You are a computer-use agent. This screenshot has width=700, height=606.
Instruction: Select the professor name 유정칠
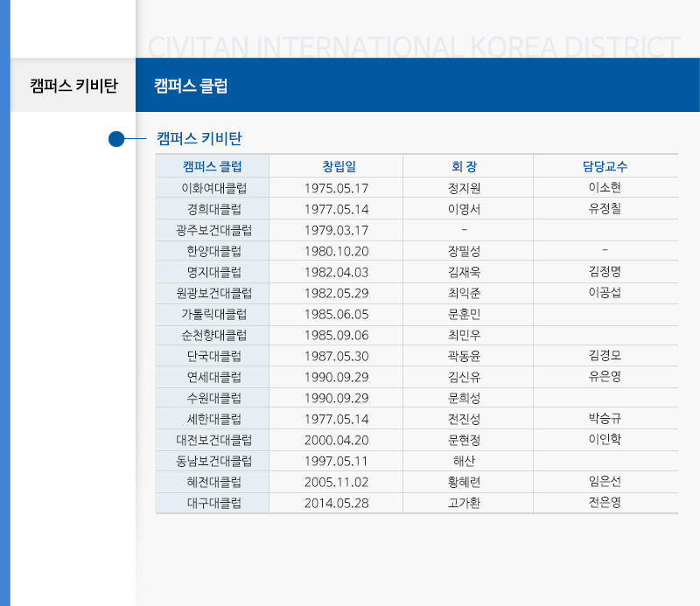click(605, 208)
